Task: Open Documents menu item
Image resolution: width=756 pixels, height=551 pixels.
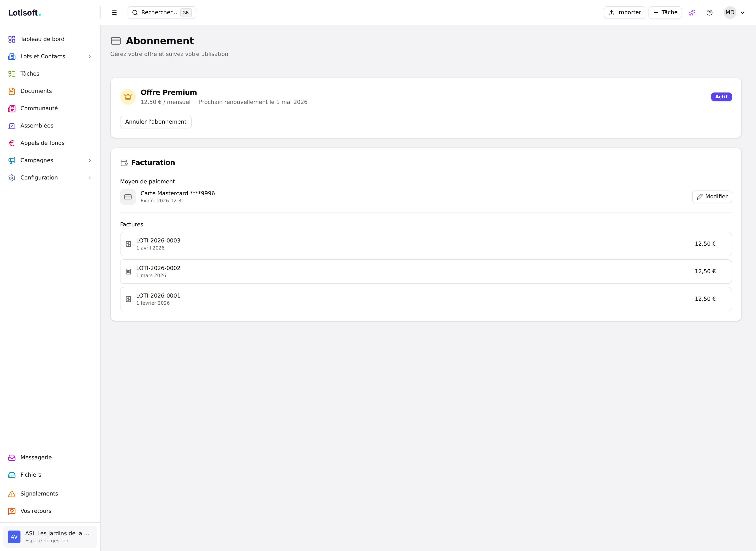Action: (x=50, y=91)
